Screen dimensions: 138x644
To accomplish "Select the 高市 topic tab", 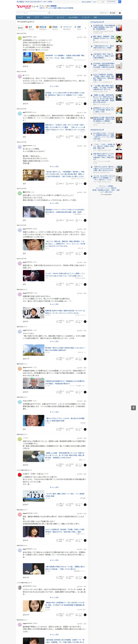I will click(x=30, y=28).
